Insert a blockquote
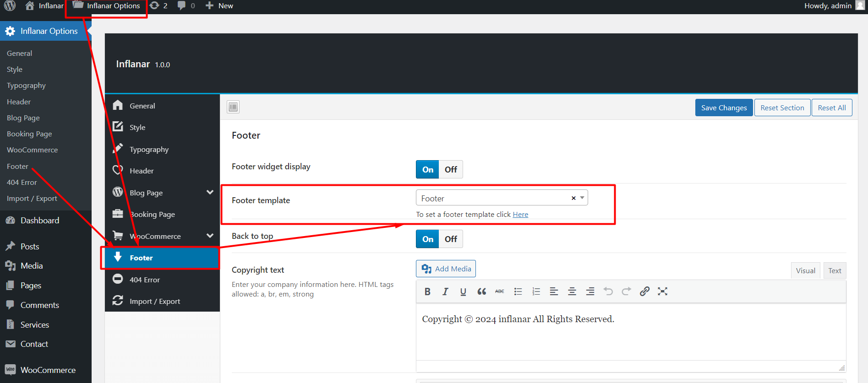The height and width of the screenshot is (383, 868). tap(481, 291)
